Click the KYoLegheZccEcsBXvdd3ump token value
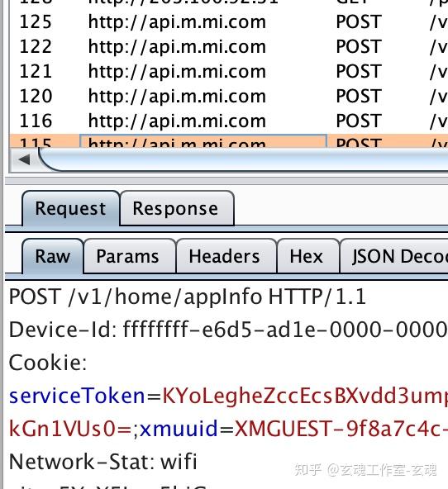The width and height of the screenshot is (448, 489). click(305, 396)
